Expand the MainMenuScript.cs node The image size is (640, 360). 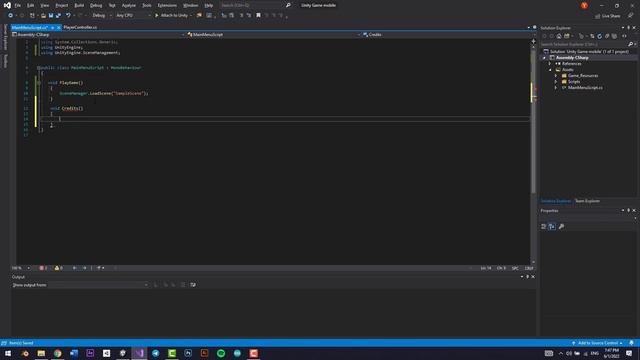pyautogui.click(x=556, y=88)
